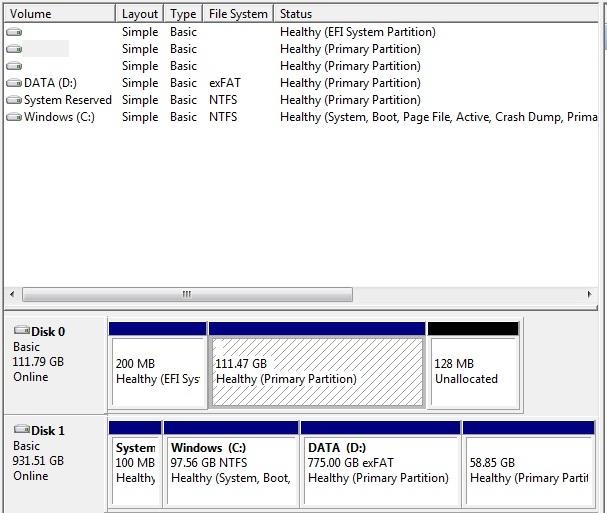Click the horizontal scrollbar left arrow

point(12,295)
